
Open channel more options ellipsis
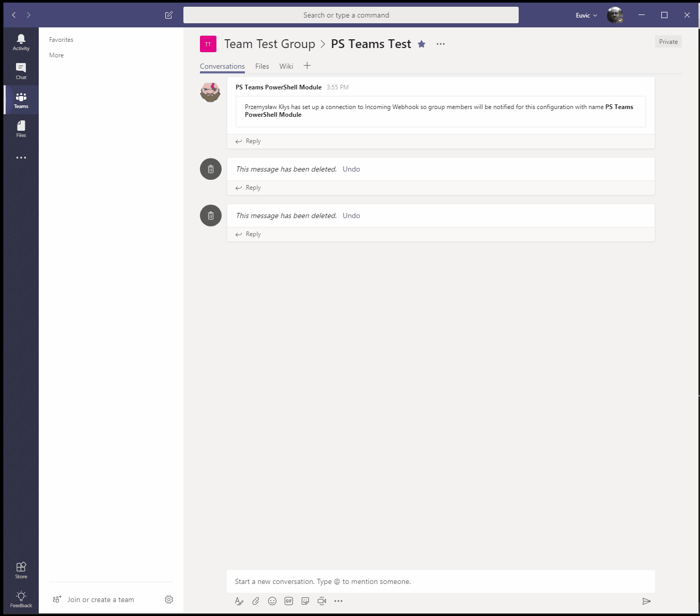pyautogui.click(x=441, y=44)
